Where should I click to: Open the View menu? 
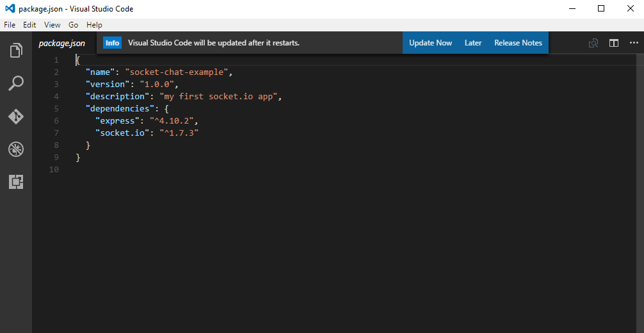tap(52, 25)
